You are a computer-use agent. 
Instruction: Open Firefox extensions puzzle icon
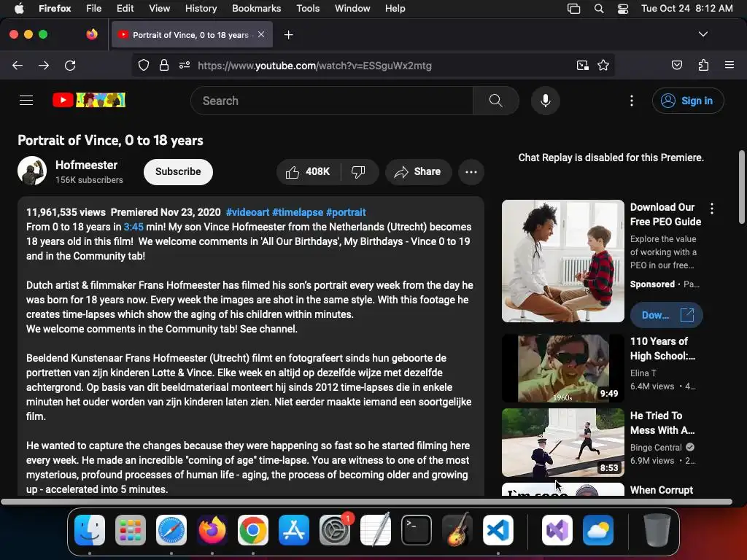[x=703, y=65]
